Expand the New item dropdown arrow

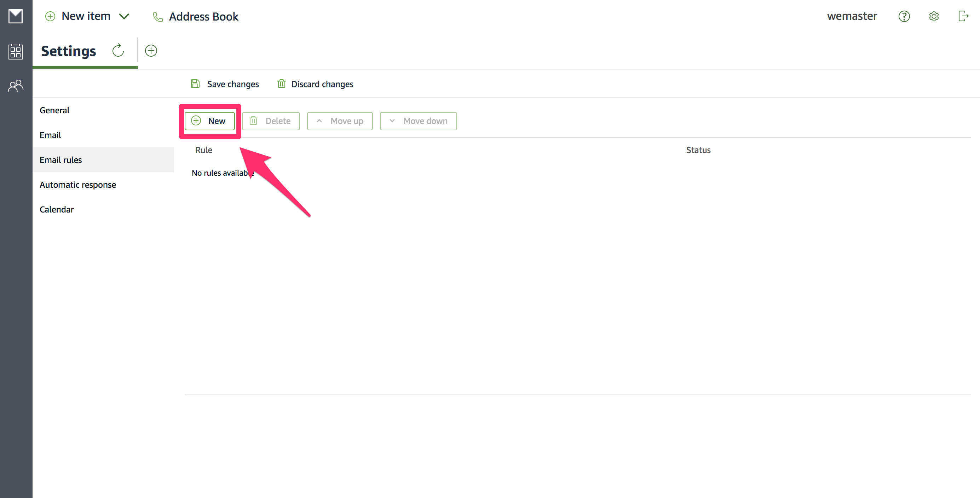(x=125, y=16)
